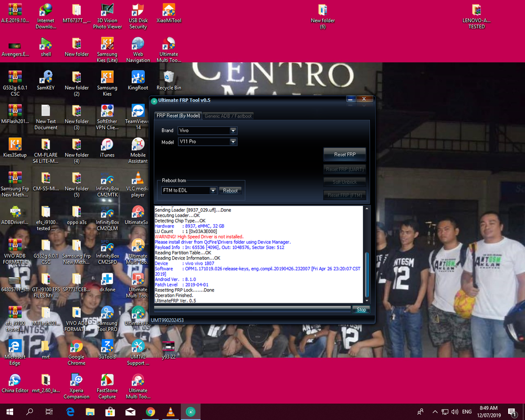Screen dimensions: 525x420
Task: Select Internet Download Manager desktop icon
Action: point(46,16)
